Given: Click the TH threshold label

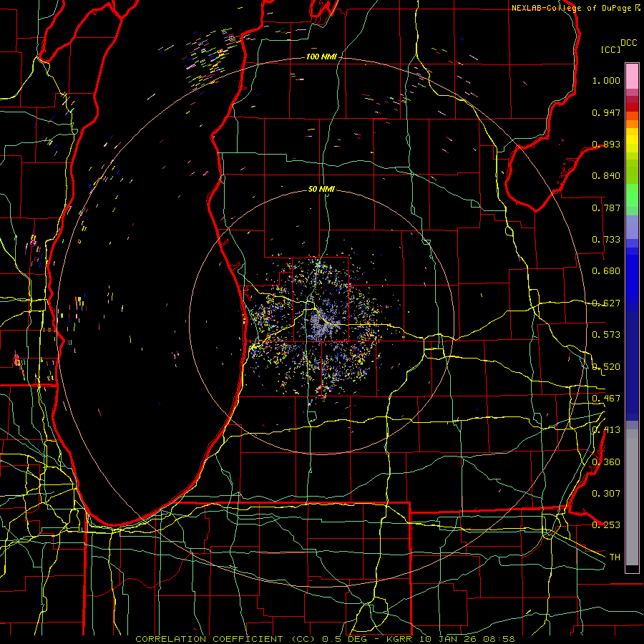Looking at the screenshot, I should pyautogui.click(x=615, y=557).
